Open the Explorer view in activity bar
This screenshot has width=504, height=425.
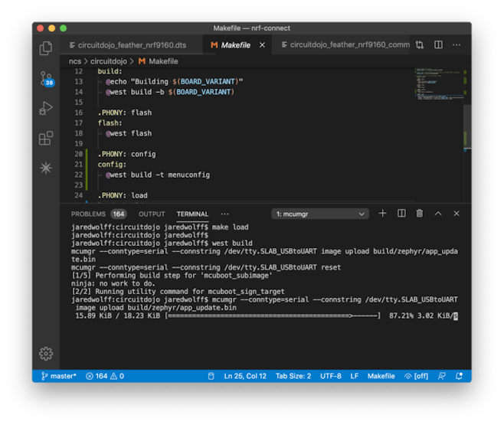click(46, 48)
